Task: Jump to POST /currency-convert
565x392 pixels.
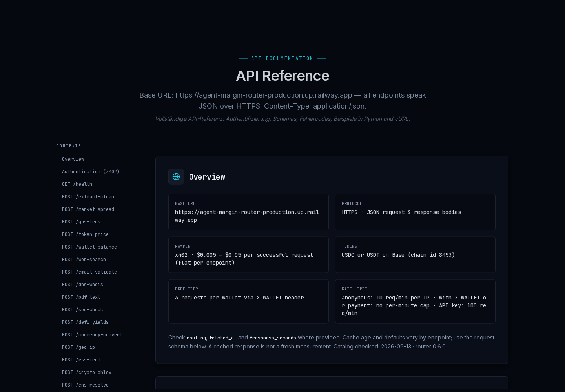Action: pyautogui.click(x=92, y=335)
